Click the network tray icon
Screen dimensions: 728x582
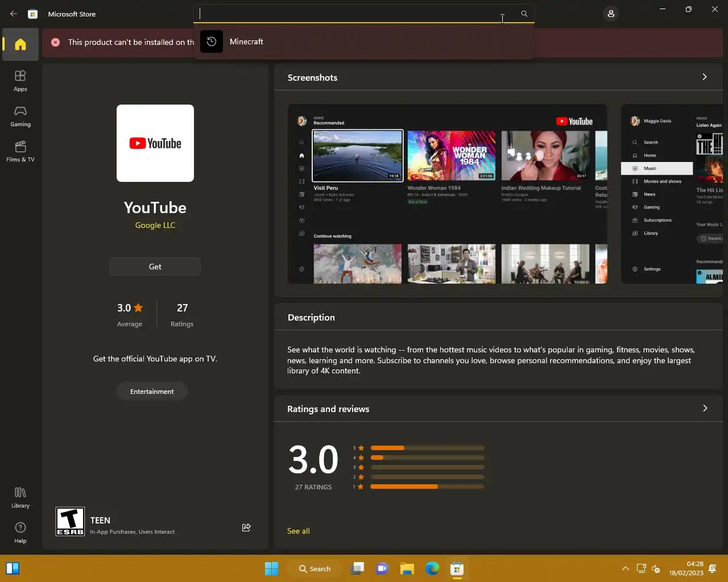pyautogui.click(x=641, y=568)
